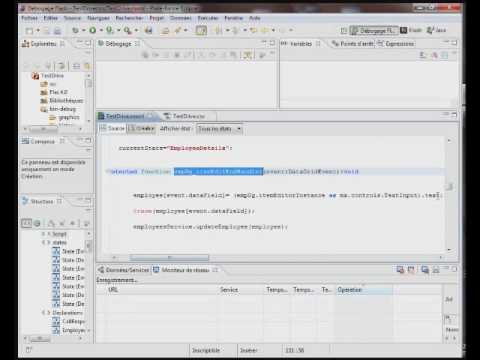Image resolution: width=480 pixels, height=360 pixels.
Task: Click the External tools toolbar icon
Action: (127, 30)
